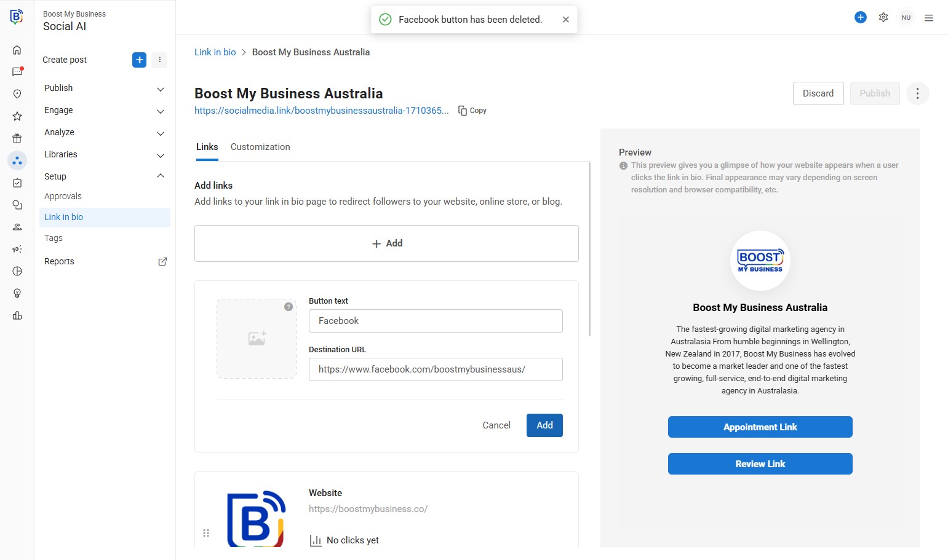Click the image upload placeholder
This screenshot has height=560, width=948.
click(x=257, y=339)
